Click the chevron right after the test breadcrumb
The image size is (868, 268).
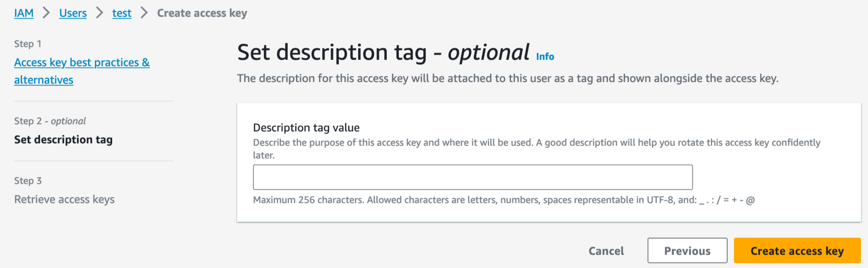144,13
